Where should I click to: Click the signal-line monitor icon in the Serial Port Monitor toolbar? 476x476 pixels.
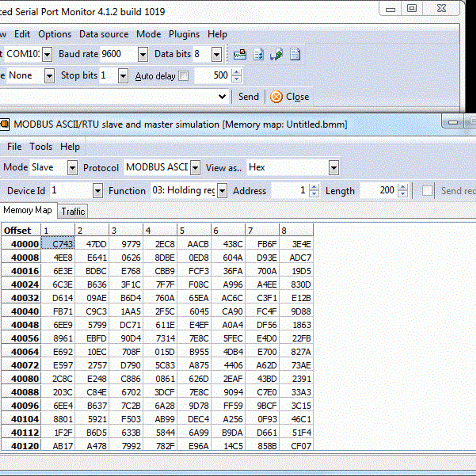click(x=240, y=54)
